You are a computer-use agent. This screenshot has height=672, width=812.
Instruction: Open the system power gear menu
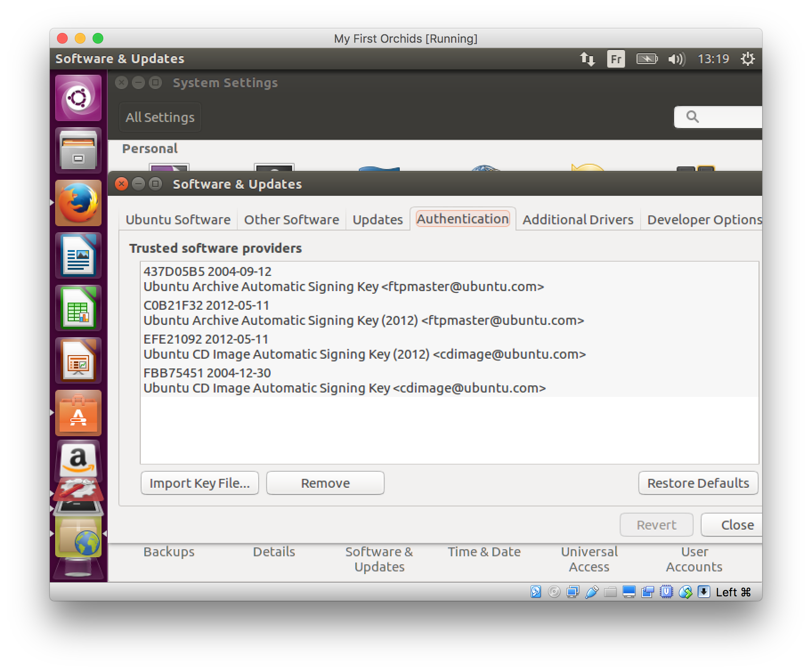coord(747,59)
